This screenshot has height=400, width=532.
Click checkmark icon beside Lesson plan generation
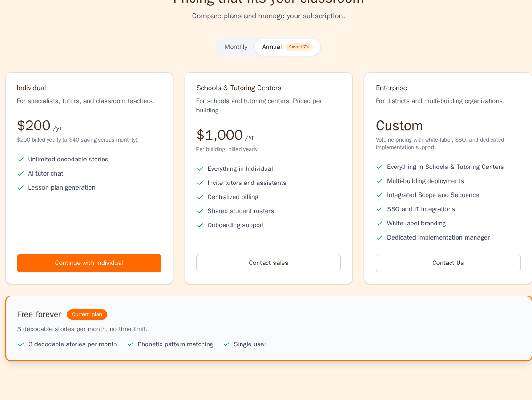pyautogui.click(x=21, y=188)
